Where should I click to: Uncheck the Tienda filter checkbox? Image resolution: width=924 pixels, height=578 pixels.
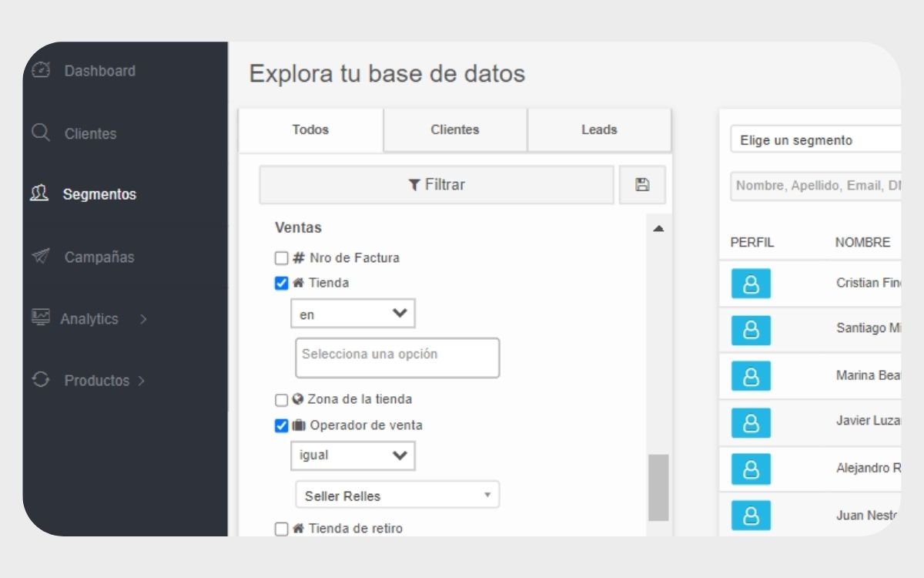[x=282, y=283]
